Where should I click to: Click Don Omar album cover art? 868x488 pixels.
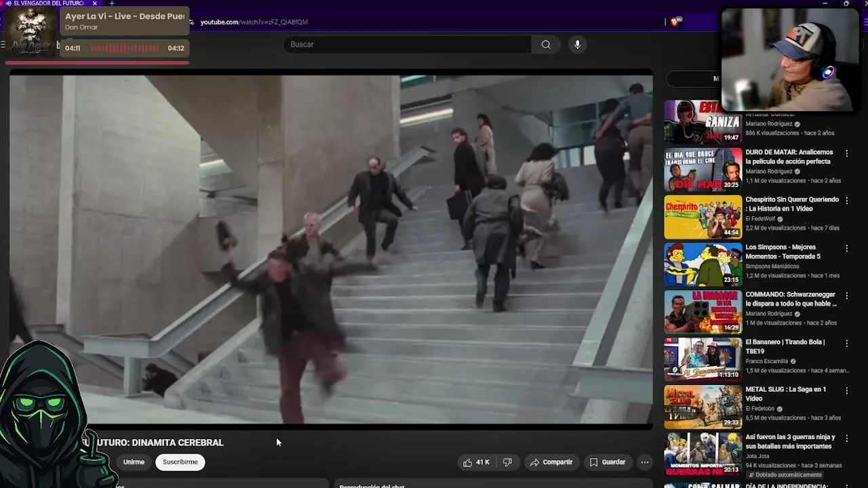coord(31,31)
